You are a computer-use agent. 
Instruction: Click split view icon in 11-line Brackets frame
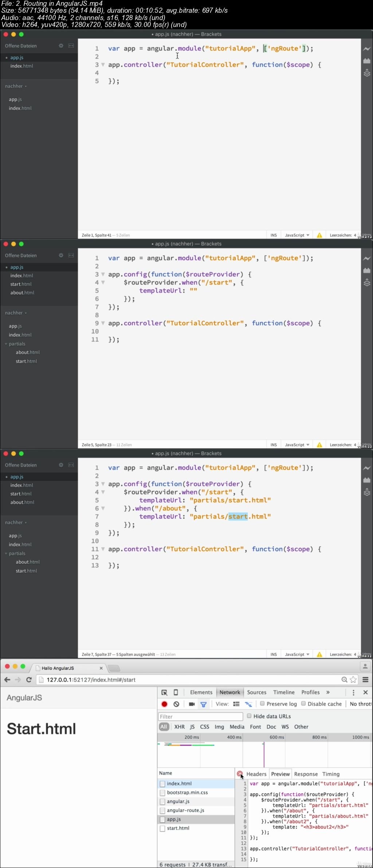tap(71, 256)
